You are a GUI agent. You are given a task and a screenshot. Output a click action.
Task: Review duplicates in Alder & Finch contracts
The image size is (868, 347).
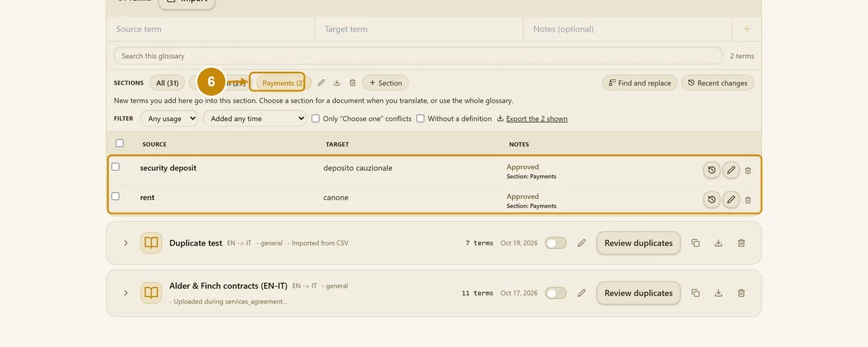pyautogui.click(x=639, y=293)
